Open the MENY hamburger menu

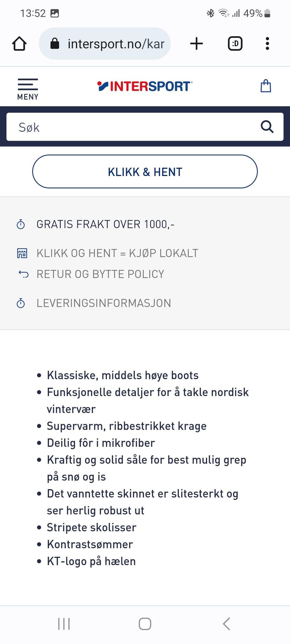click(28, 89)
